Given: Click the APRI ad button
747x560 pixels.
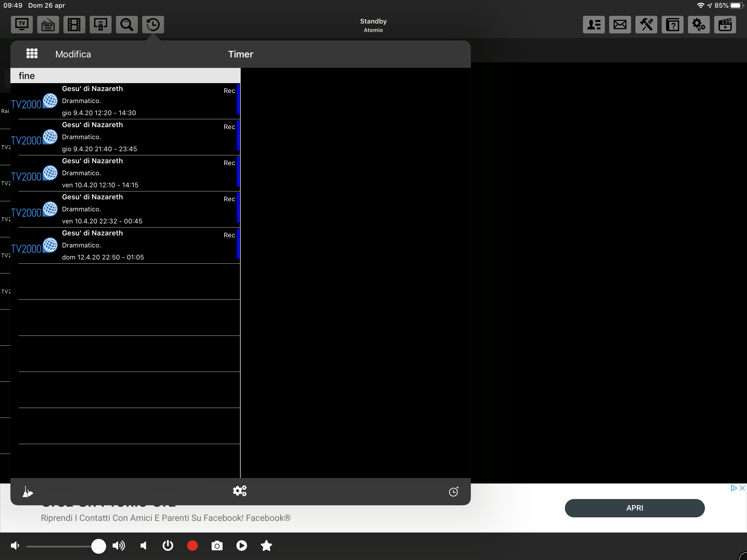Looking at the screenshot, I should [x=634, y=508].
